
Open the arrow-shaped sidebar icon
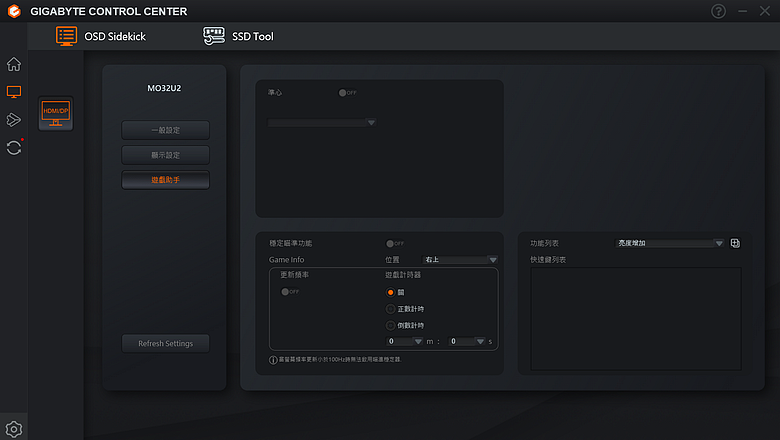coord(14,120)
